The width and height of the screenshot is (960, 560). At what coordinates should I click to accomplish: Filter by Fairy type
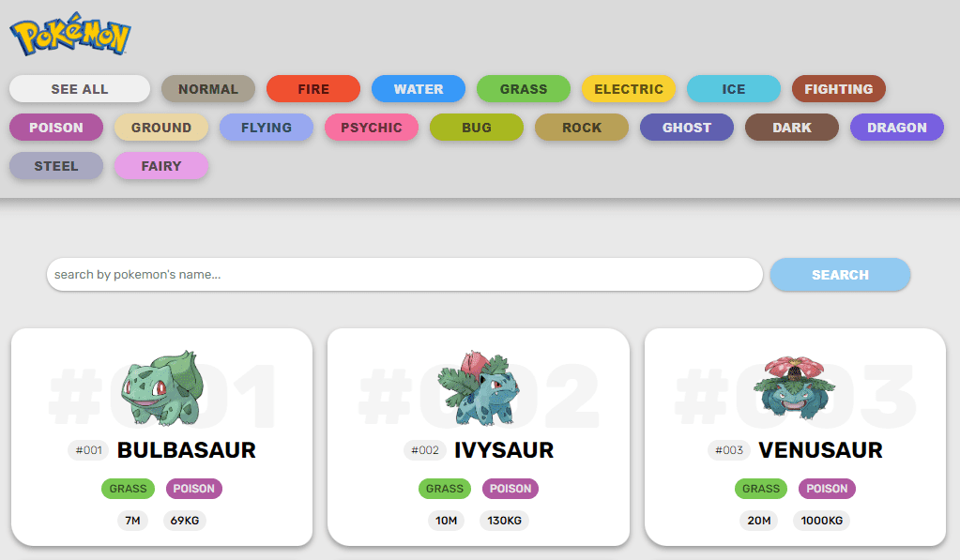click(161, 166)
